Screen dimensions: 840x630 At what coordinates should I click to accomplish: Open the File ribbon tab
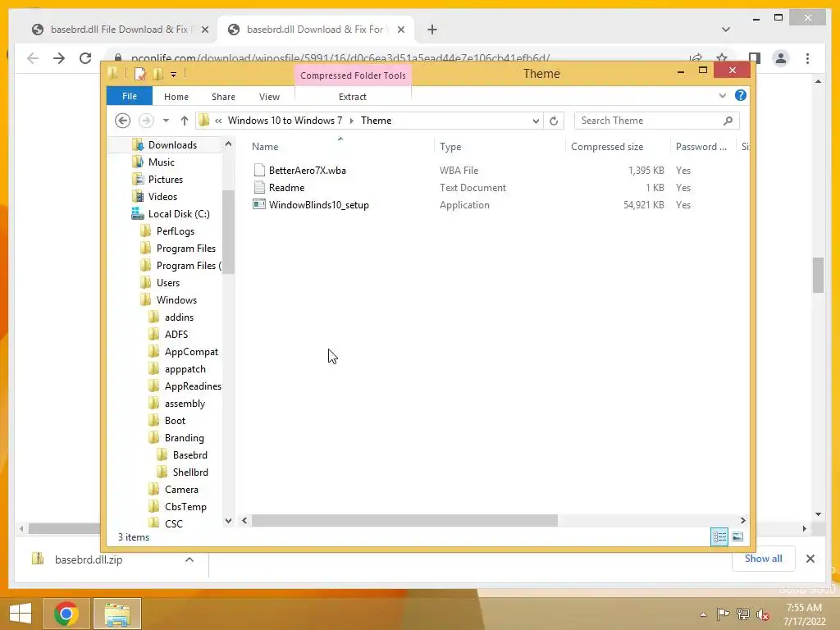(x=129, y=97)
